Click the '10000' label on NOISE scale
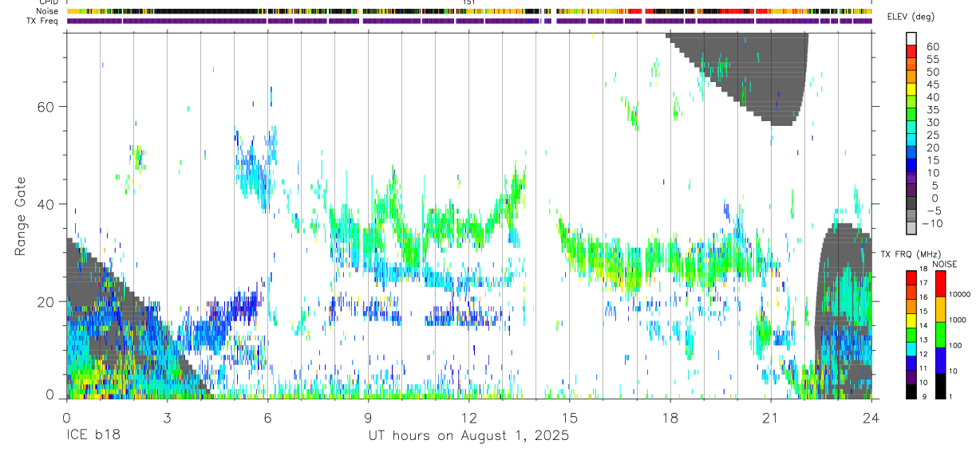This screenshot has width=980, height=452. pyautogui.click(x=961, y=294)
